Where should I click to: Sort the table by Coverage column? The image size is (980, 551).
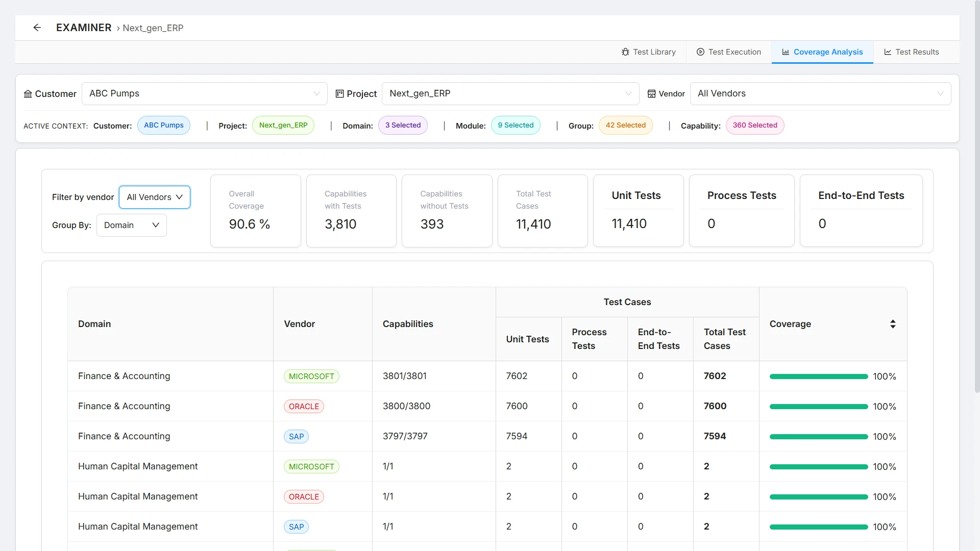pyautogui.click(x=893, y=324)
